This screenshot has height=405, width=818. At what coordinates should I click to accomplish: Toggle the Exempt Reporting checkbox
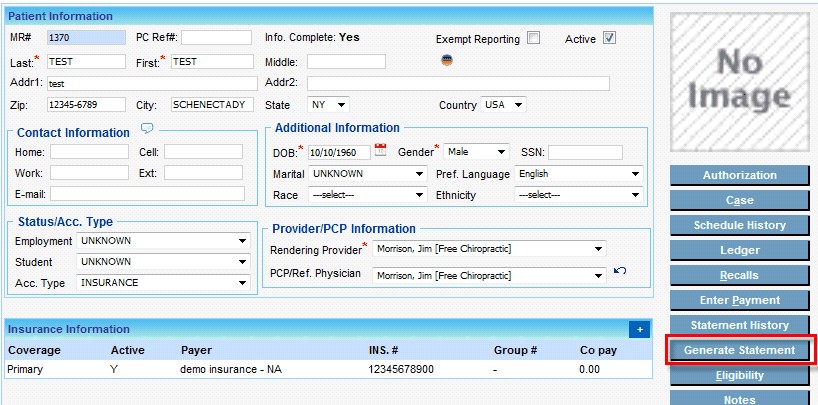point(534,39)
